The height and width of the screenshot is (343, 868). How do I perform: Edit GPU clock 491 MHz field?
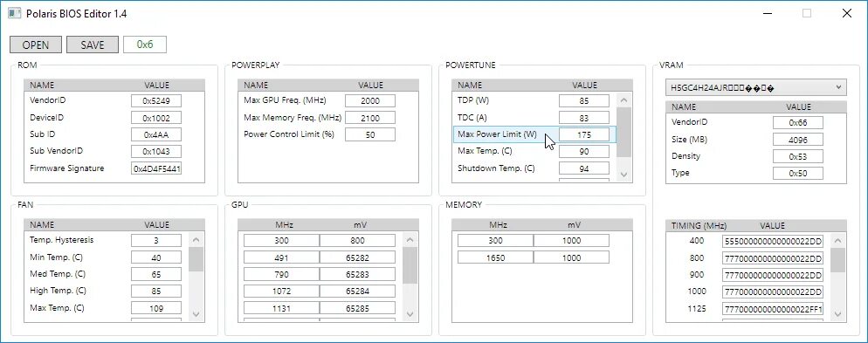pyautogui.click(x=281, y=257)
